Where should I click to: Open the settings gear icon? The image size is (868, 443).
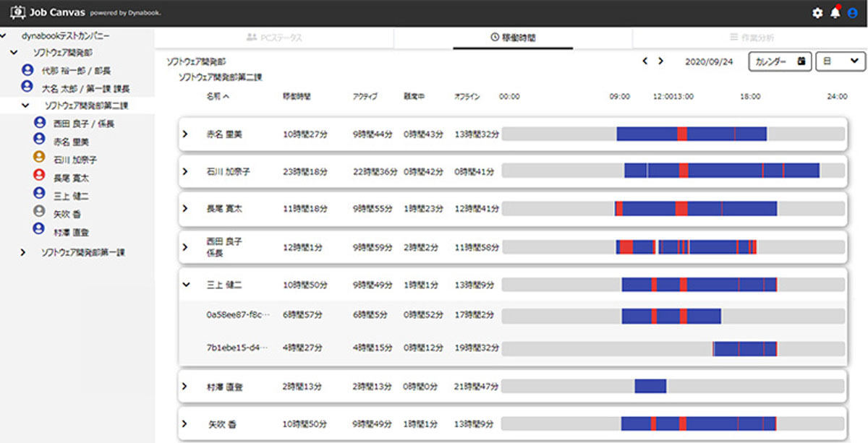pyautogui.click(x=817, y=13)
